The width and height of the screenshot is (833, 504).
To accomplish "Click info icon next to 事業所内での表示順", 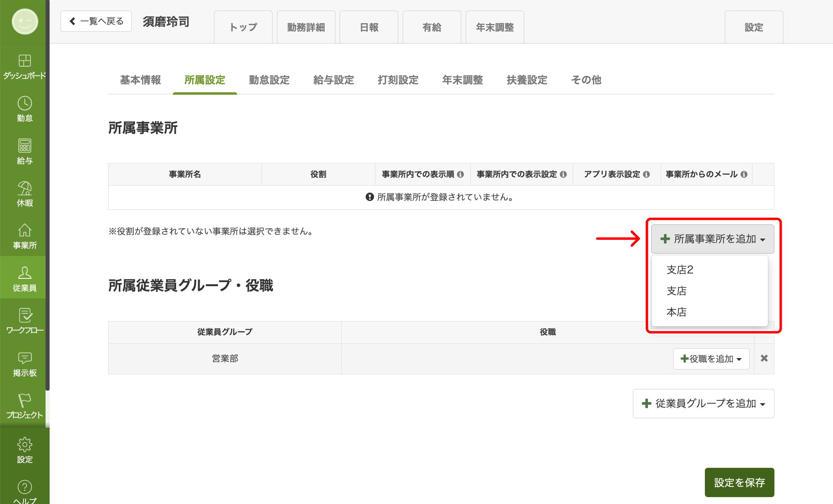I will click(x=460, y=174).
